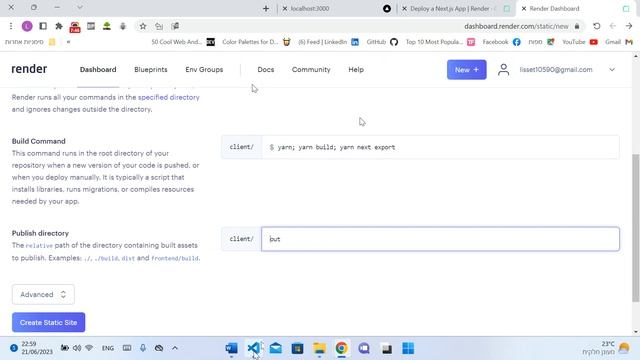Screen dimensions: 640x360
Task: Go to Env Groups
Action: coord(204,69)
